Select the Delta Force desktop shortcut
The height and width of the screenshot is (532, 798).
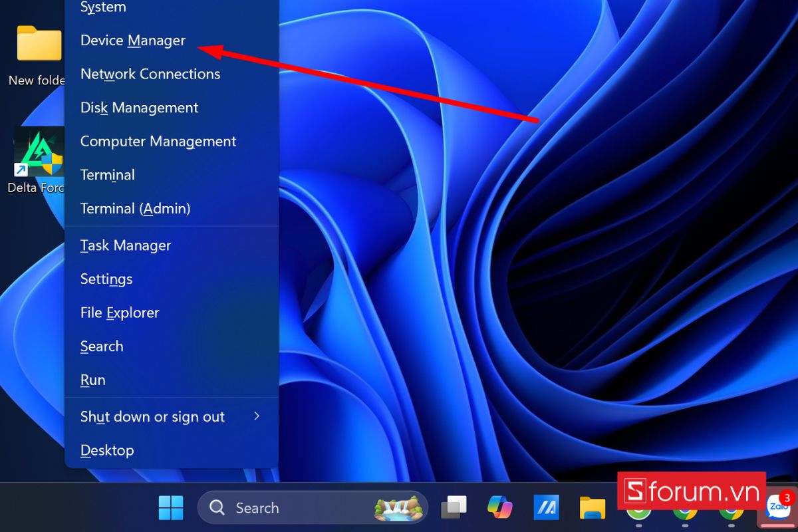37,161
